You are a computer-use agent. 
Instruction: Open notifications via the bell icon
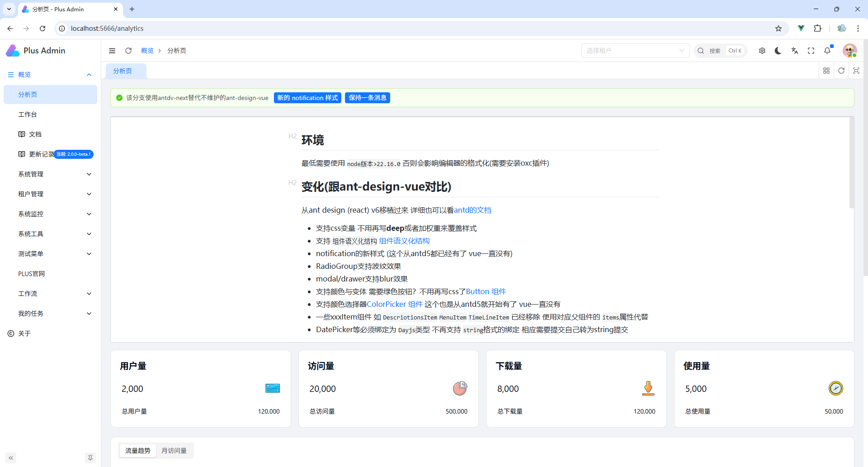pyautogui.click(x=828, y=51)
